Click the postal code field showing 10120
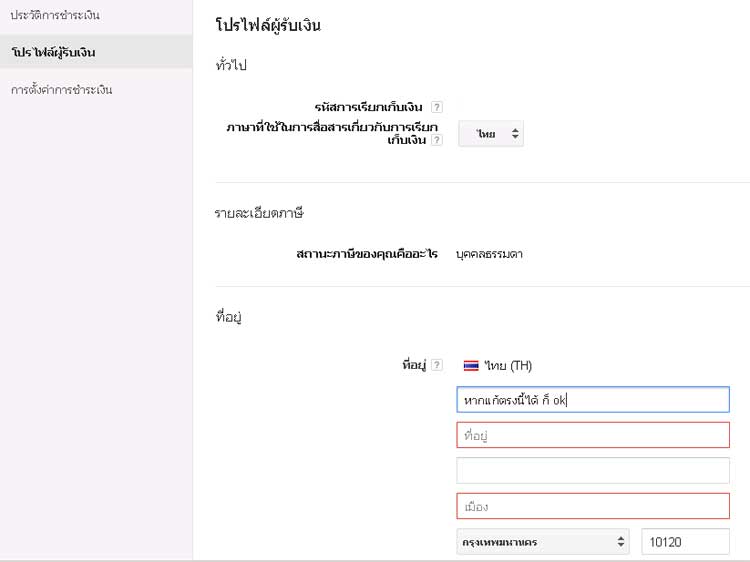 pyautogui.click(x=685, y=541)
